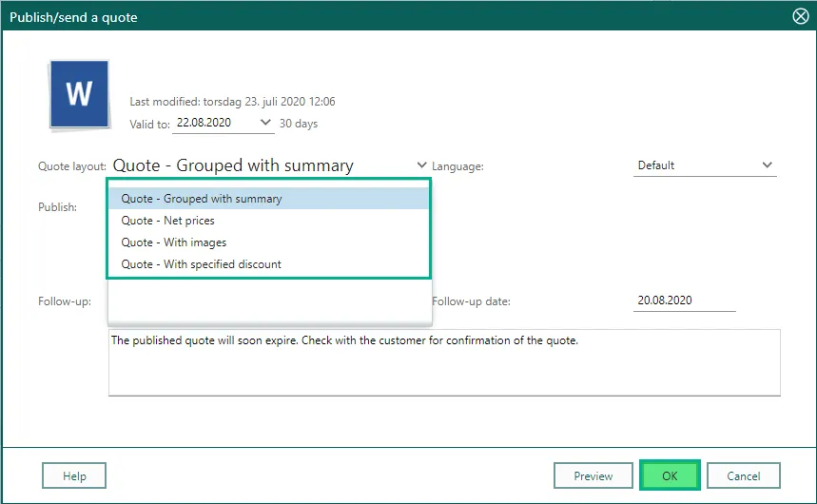Click the Word document icon
This screenshot has height=504, width=817.
click(79, 94)
